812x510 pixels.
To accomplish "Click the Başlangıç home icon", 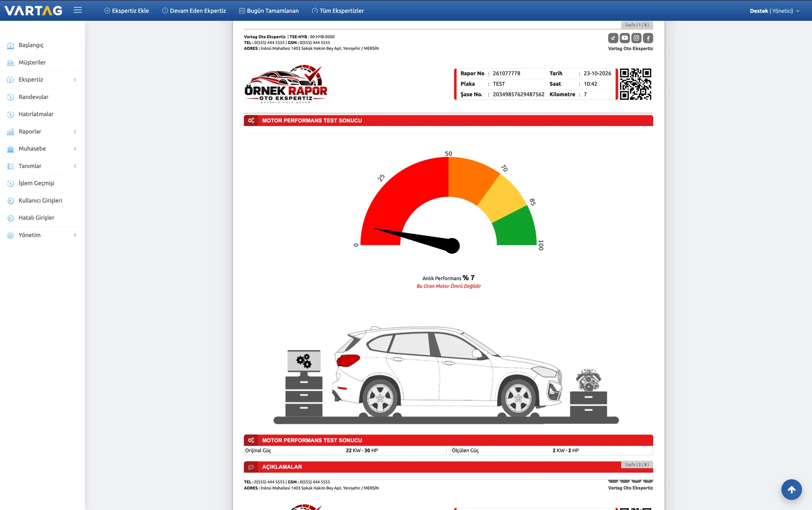I will pyautogui.click(x=11, y=45).
